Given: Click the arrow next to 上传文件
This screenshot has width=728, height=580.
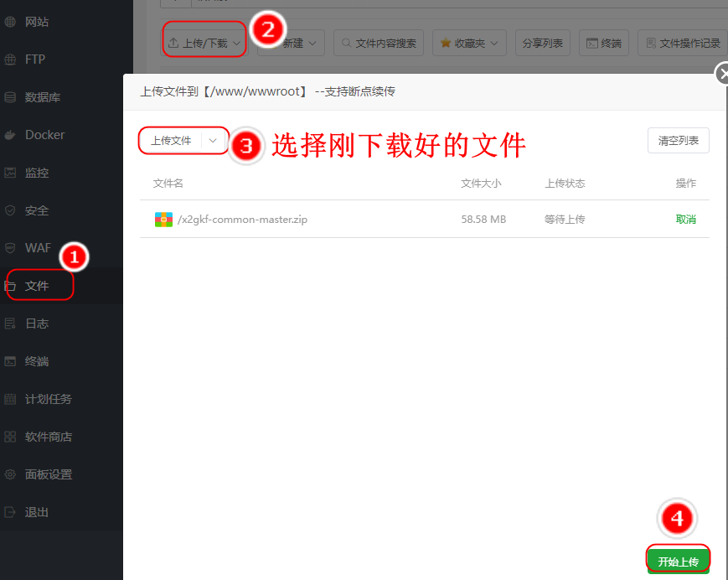Looking at the screenshot, I should (213, 141).
